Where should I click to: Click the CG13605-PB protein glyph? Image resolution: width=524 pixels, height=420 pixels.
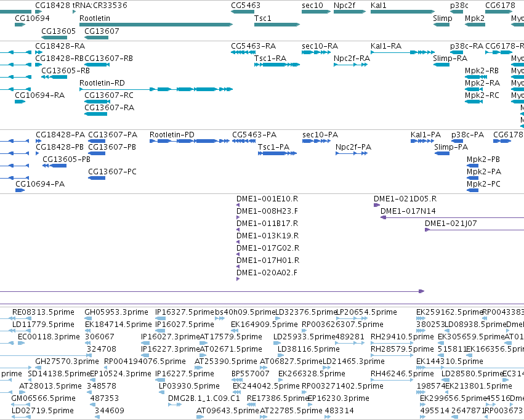(x=54, y=166)
